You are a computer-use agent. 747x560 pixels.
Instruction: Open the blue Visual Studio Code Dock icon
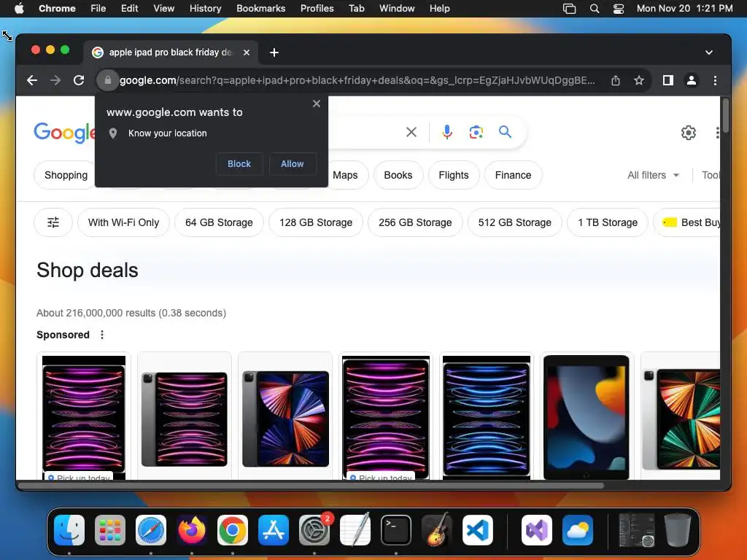[477, 530]
